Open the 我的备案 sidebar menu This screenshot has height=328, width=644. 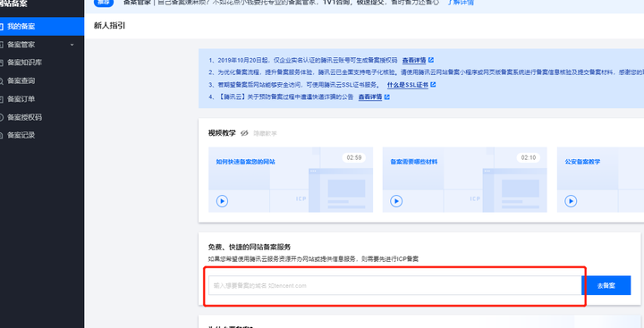click(x=41, y=26)
